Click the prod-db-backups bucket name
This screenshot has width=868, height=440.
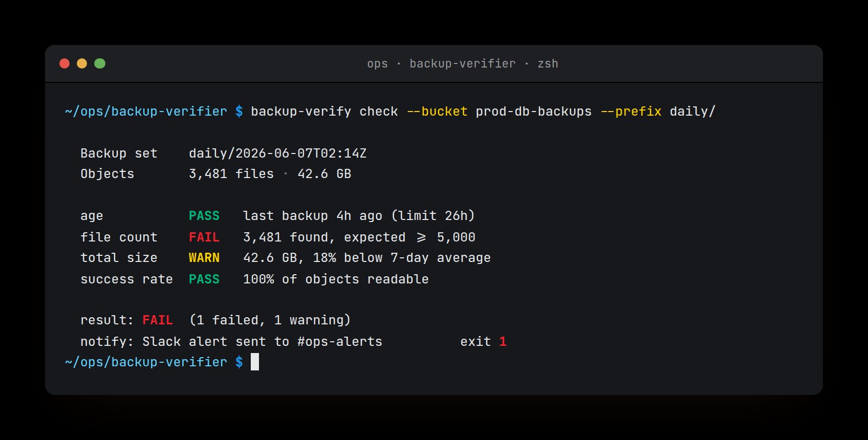[x=534, y=112]
